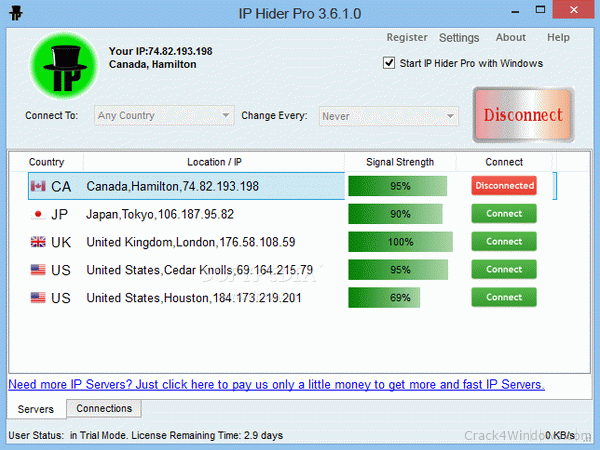This screenshot has height=450, width=600.
Task: Open the About menu
Action: [510, 38]
